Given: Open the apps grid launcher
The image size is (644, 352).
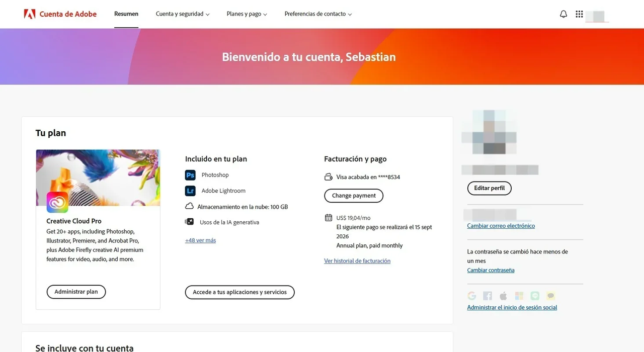Looking at the screenshot, I should 579,14.
